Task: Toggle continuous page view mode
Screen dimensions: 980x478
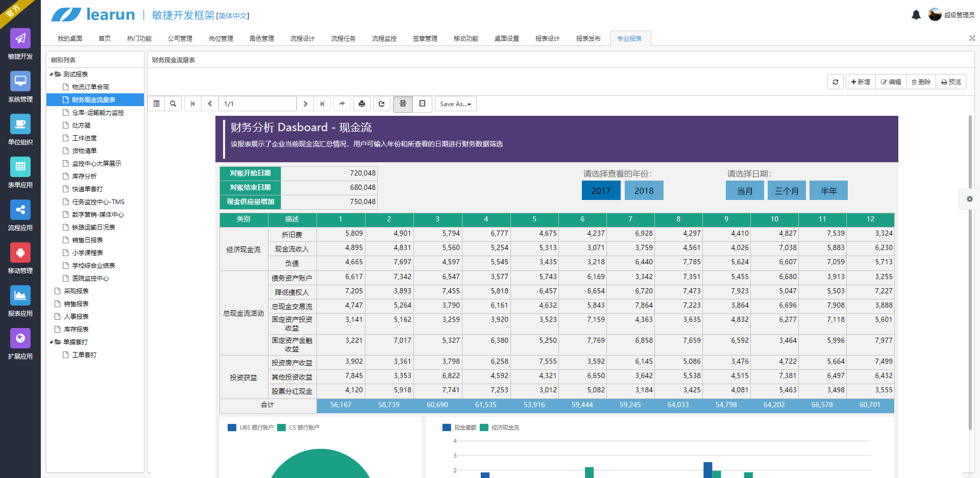Action: [403, 104]
